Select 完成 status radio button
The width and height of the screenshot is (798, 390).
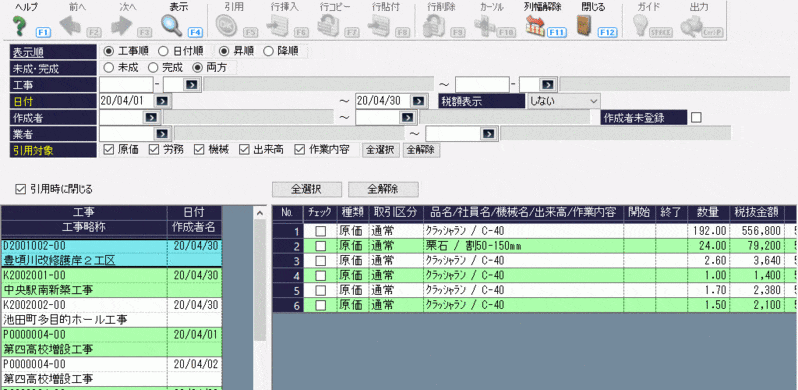152,67
